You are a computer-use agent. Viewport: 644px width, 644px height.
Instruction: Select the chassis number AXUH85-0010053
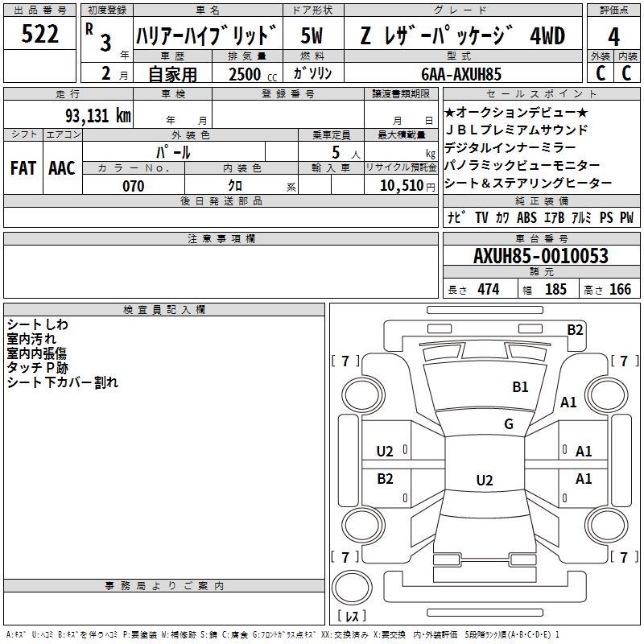coord(541,255)
